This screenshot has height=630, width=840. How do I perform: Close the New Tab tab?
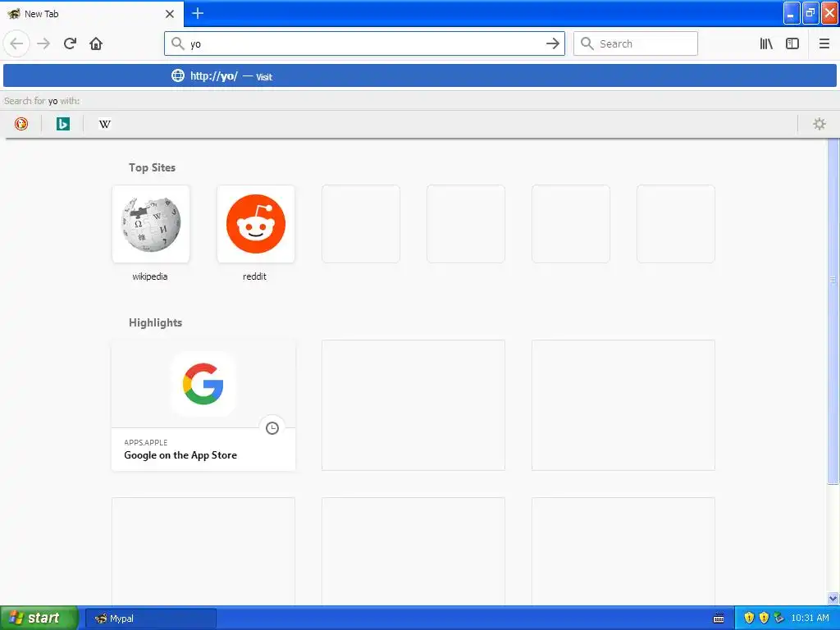coord(170,14)
